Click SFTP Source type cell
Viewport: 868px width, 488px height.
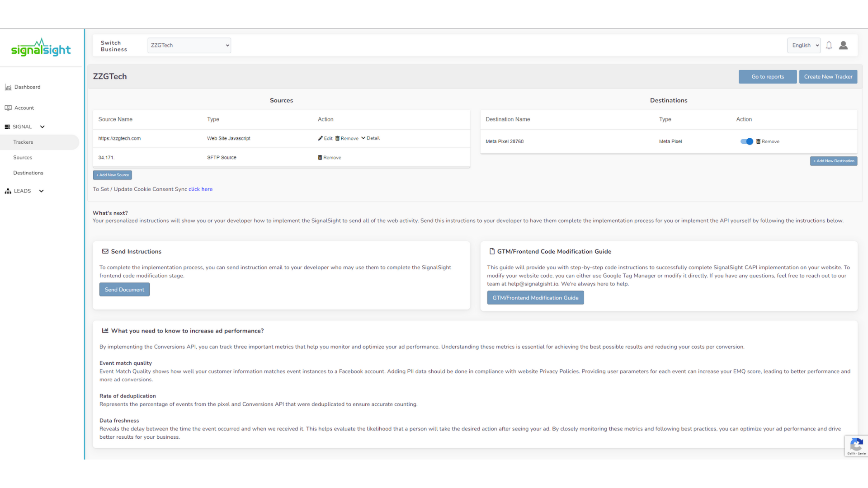[x=222, y=158]
